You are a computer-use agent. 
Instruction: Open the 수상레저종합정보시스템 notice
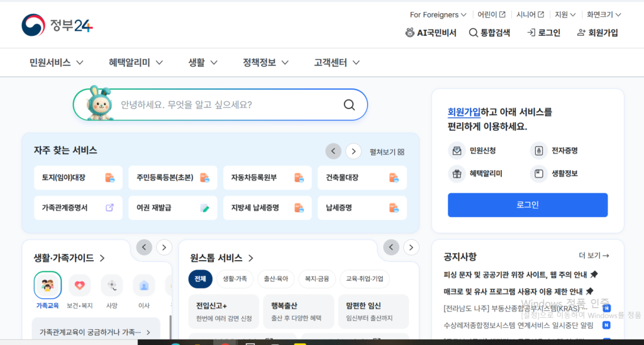click(518, 325)
